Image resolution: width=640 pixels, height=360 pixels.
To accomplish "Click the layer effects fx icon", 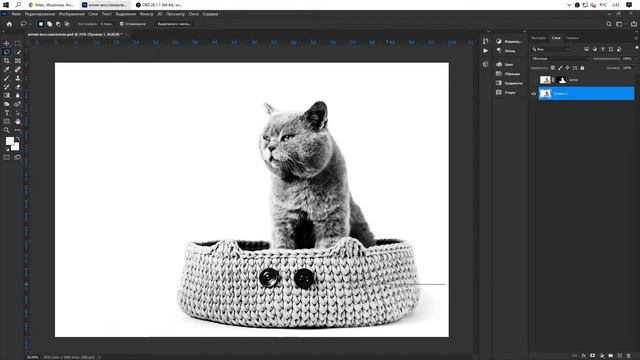I will pyautogui.click(x=584, y=356).
